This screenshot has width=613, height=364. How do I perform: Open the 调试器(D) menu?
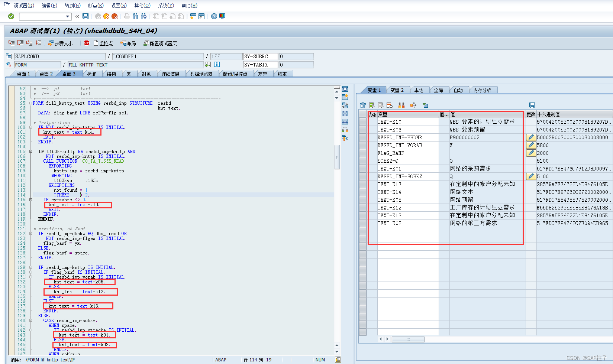click(x=24, y=6)
